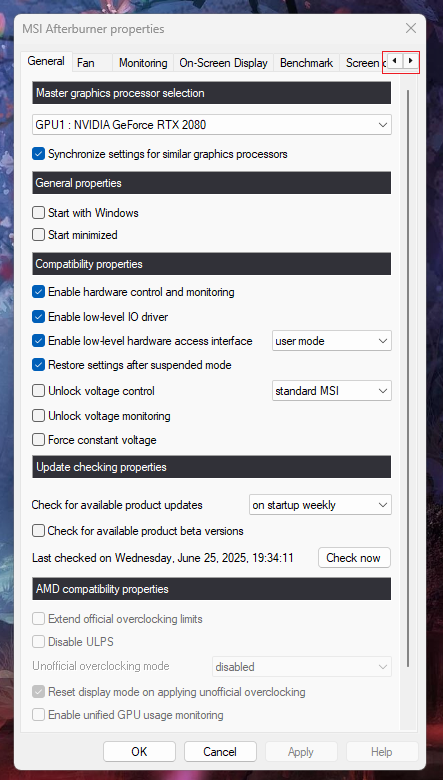The image size is (443, 780).
Task: Click the Master graphics processor selection header
Action: (212, 93)
